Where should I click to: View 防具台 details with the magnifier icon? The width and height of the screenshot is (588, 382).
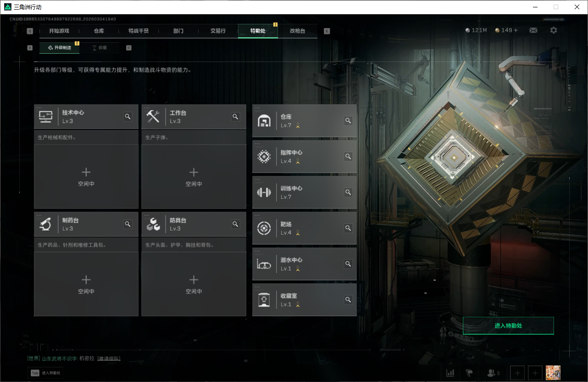tap(235, 224)
